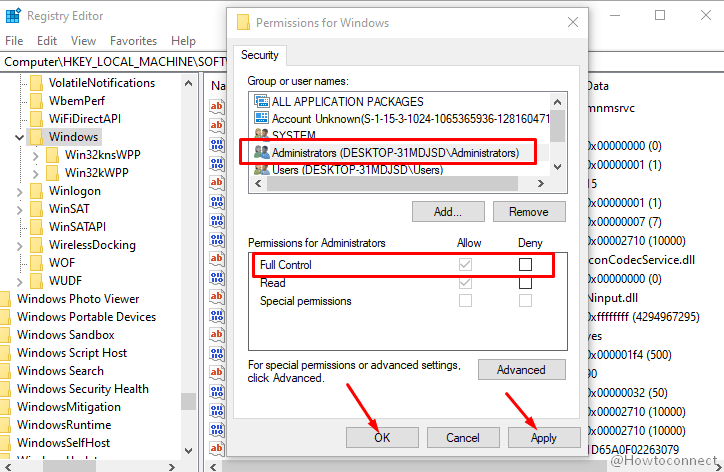Click the folder icon in Permissions dialog title
This screenshot has height=472, width=724.
[243, 22]
